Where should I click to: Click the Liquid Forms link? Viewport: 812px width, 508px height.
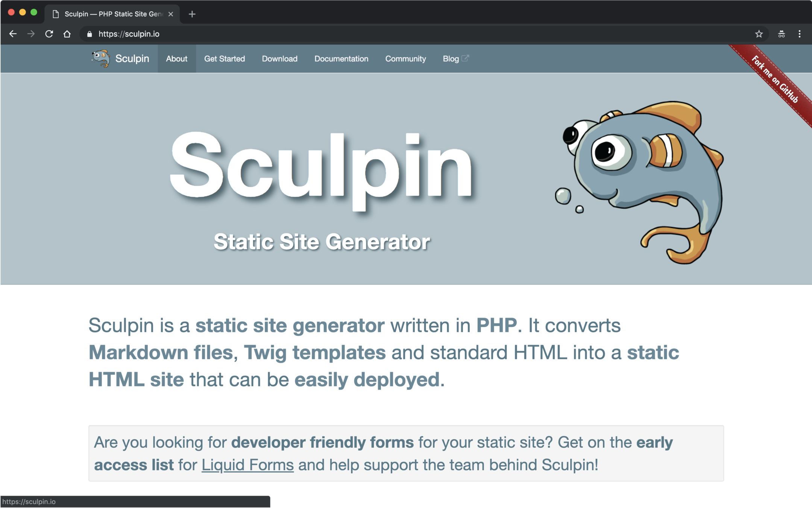(x=247, y=464)
